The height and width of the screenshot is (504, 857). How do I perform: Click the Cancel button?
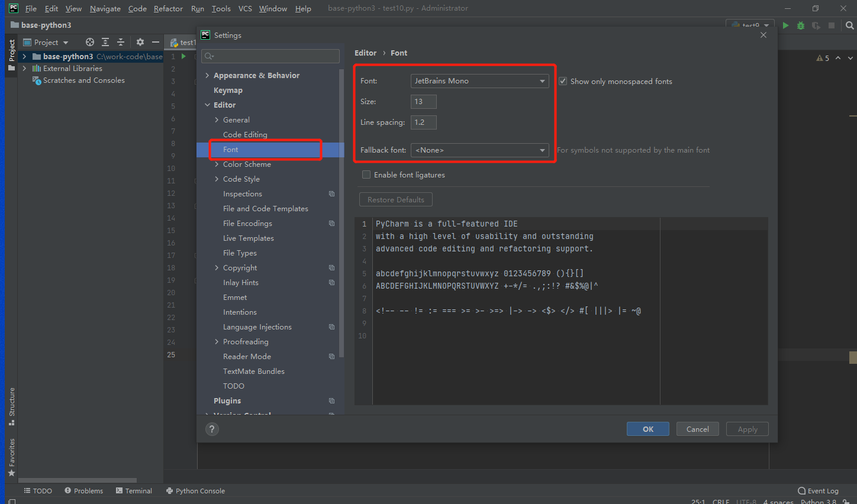click(x=698, y=429)
